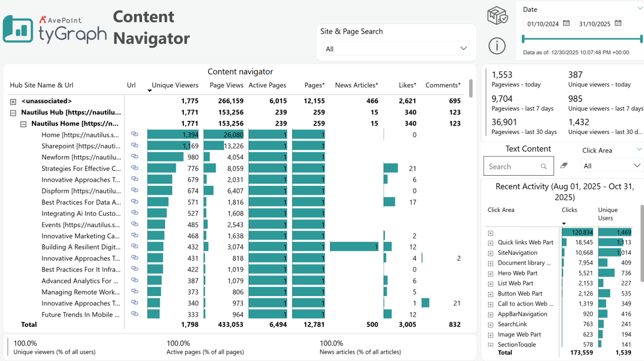The height and width of the screenshot is (361, 644).
Task: Open the link icon for Newform row
Action: 134,156
